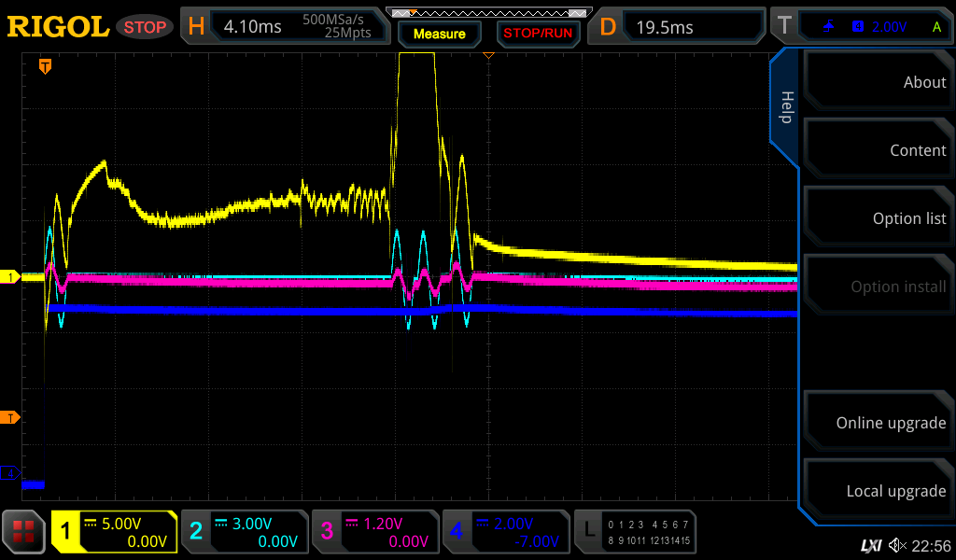Toggle channel 1 with 5.00V scale

[x=114, y=532]
